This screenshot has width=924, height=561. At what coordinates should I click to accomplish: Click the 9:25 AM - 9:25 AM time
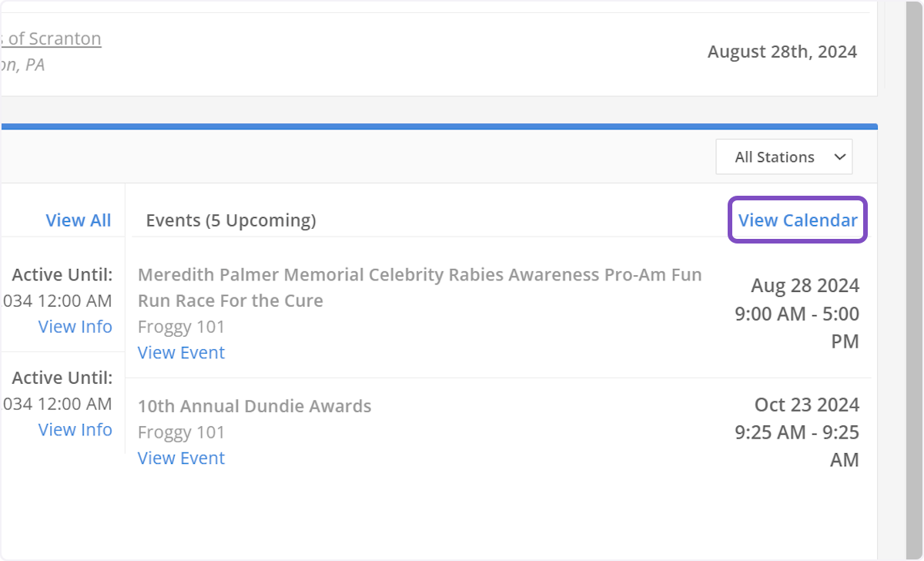[x=797, y=446]
